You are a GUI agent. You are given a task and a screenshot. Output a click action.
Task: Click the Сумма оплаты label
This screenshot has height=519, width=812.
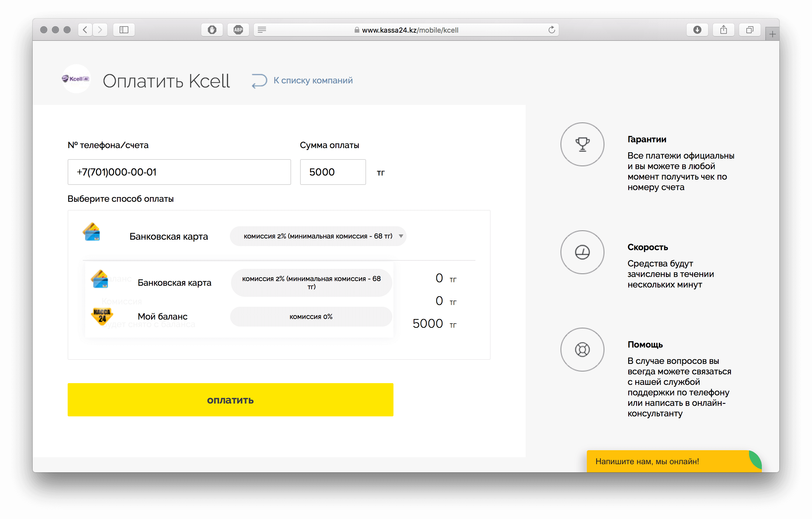point(329,145)
